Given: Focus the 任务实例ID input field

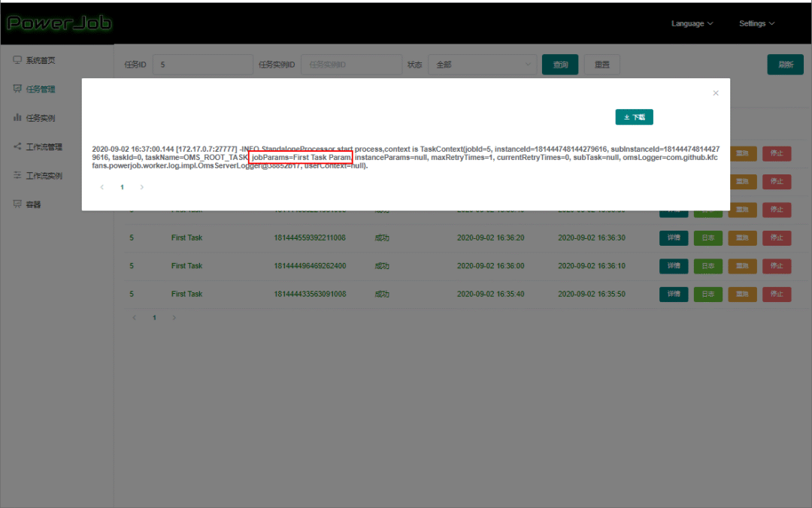Looking at the screenshot, I should point(350,65).
